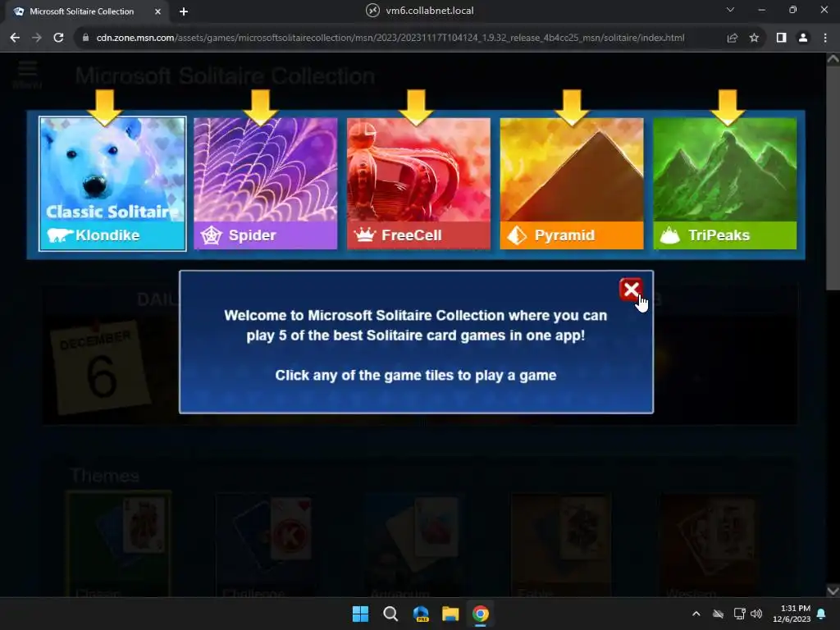Expand the tab search chevron
Viewport: 840px width, 630px height.
click(730, 10)
